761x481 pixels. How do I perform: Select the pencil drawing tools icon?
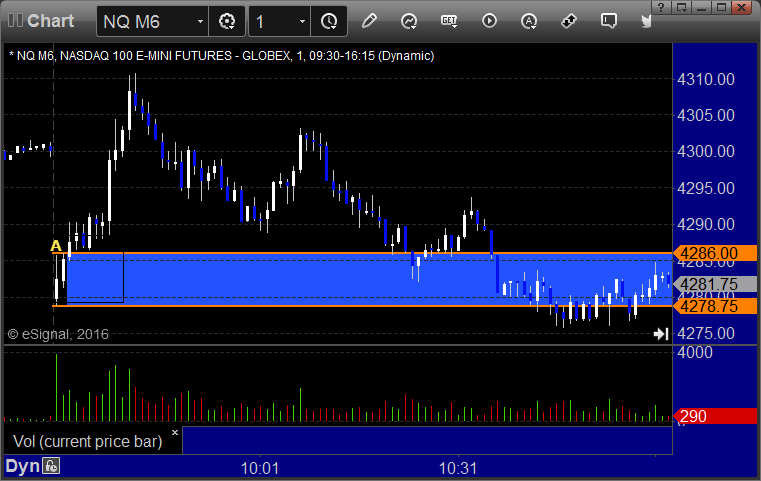[369, 21]
